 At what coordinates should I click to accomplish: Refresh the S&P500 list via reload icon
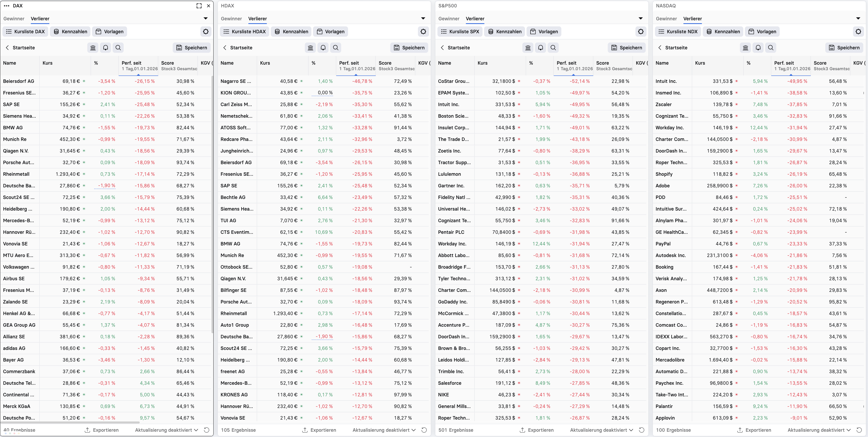pyautogui.click(x=642, y=430)
